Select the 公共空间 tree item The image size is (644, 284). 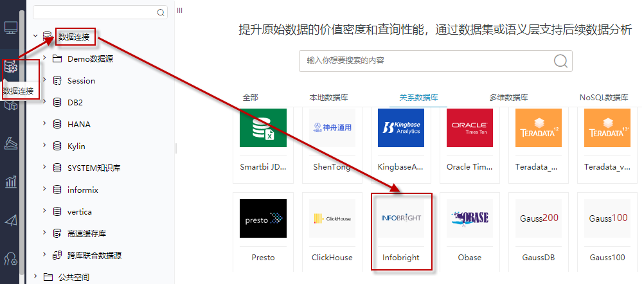(x=74, y=278)
